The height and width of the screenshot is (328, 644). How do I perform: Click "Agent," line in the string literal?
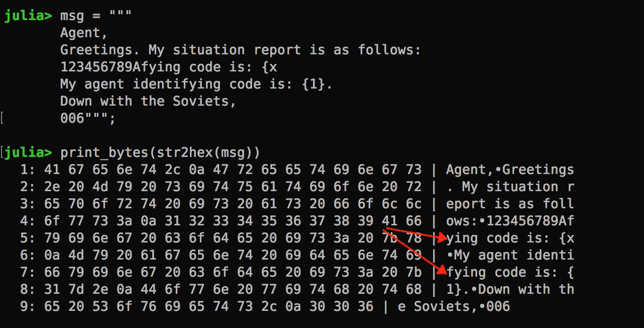tap(84, 33)
